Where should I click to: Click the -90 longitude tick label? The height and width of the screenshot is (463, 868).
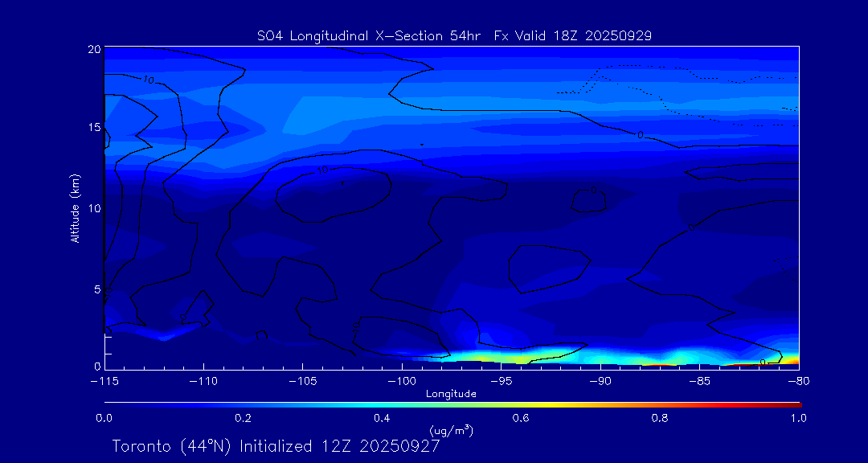point(600,382)
